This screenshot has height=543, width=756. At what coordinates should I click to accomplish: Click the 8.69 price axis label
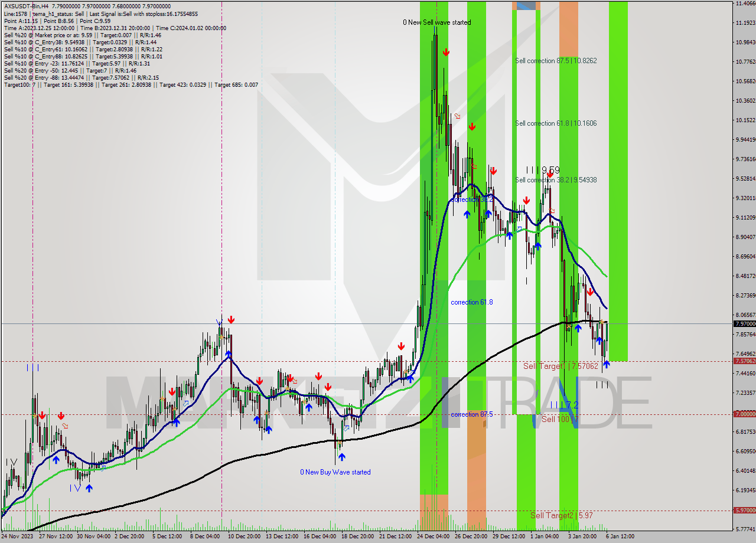click(745, 257)
